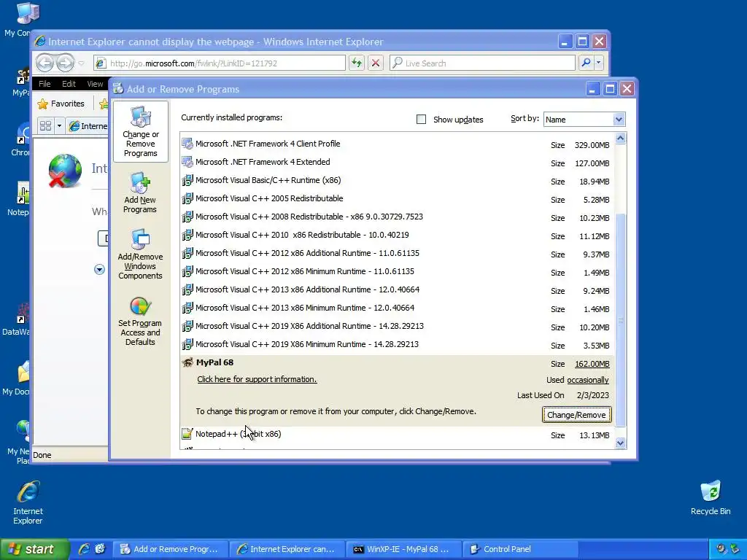Click the MyPal 68 program icon
Viewport: 747px width, 560px height.
(x=187, y=363)
